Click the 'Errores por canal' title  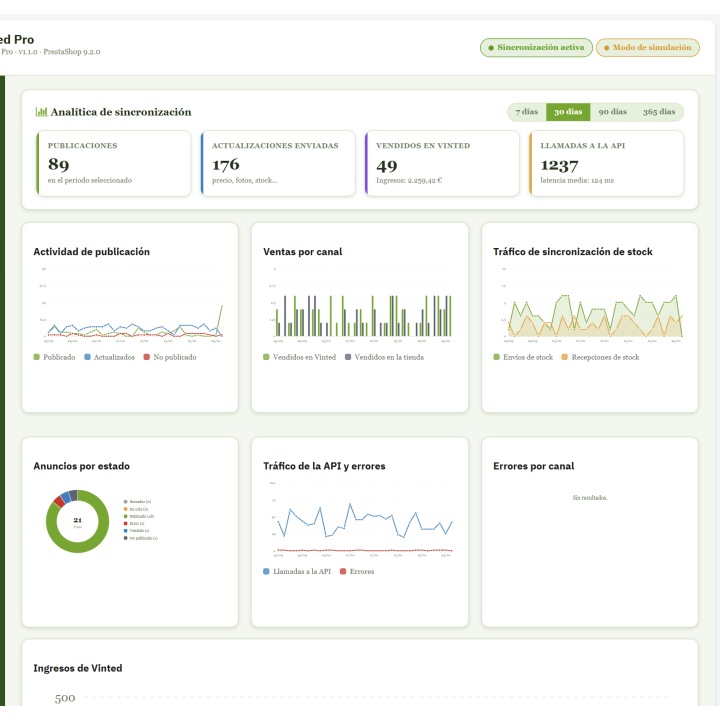tap(534, 466)
